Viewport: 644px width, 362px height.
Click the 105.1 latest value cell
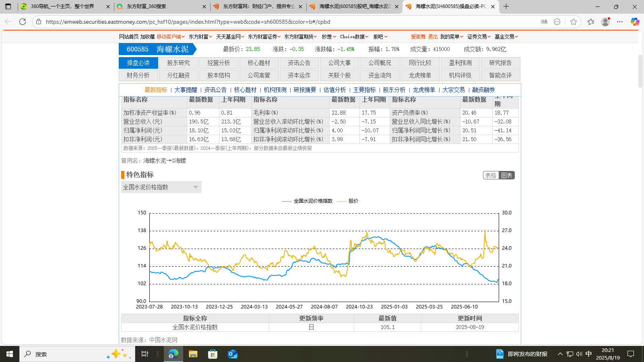(388, 327)
